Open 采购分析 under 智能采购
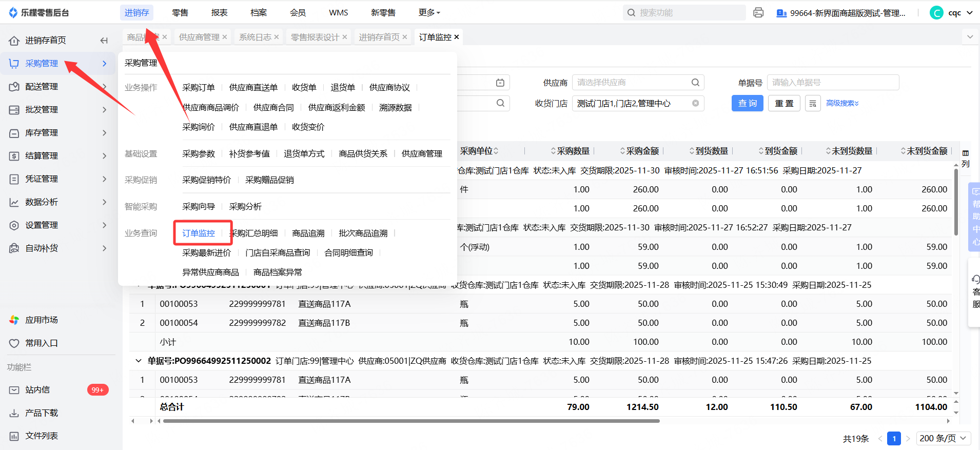980x450 pixels. click(245, 207)
